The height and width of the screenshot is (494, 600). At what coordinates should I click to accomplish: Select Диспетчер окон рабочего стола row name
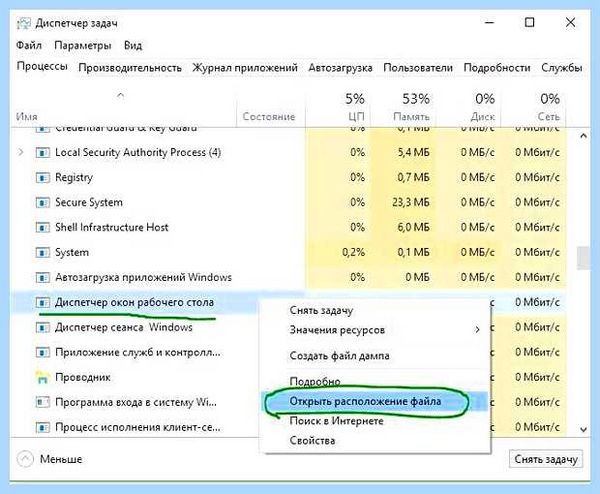point(134,303)
